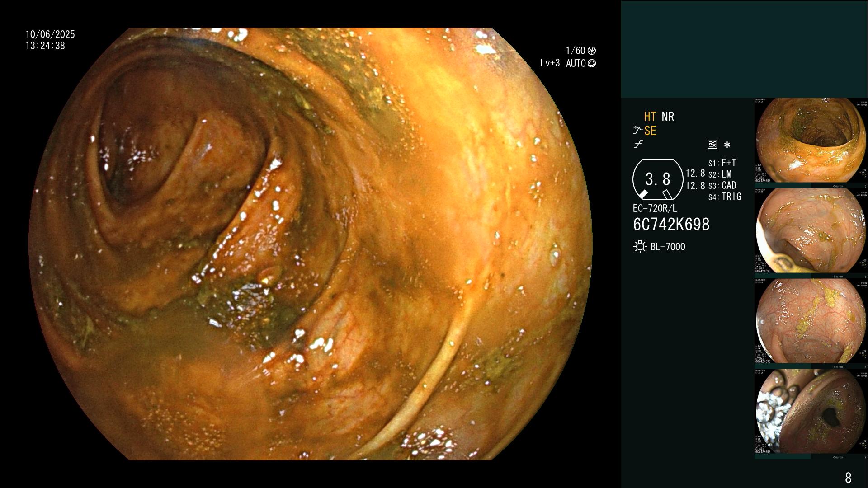The width and height of the screenshot is (868, 488).
Task: Open the second thumbnail with the black scope
Action: (811, 231)
